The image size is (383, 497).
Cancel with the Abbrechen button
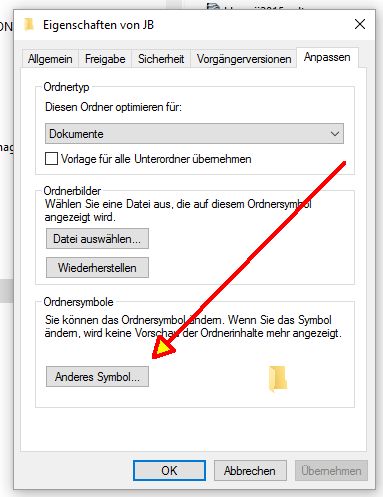(250, 471)
